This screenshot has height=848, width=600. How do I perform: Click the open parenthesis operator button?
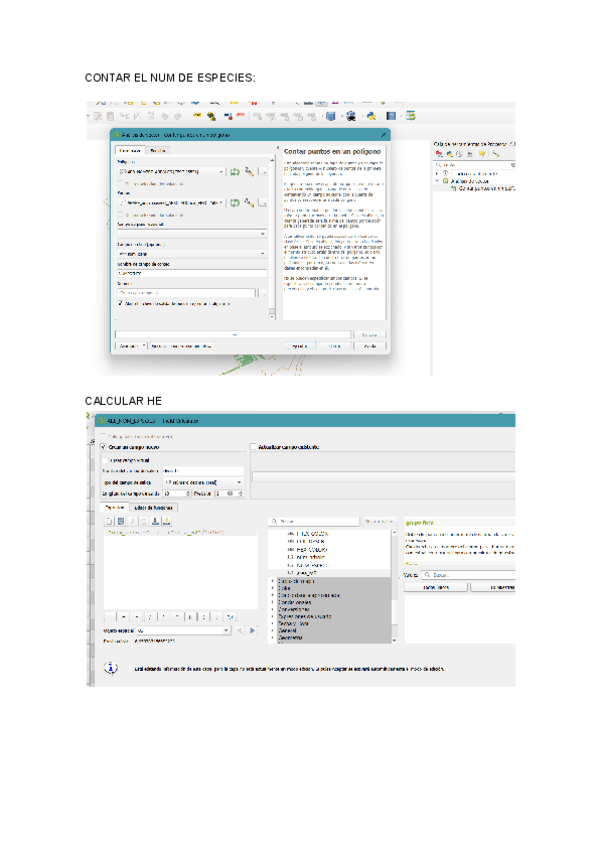click(203, 617)
